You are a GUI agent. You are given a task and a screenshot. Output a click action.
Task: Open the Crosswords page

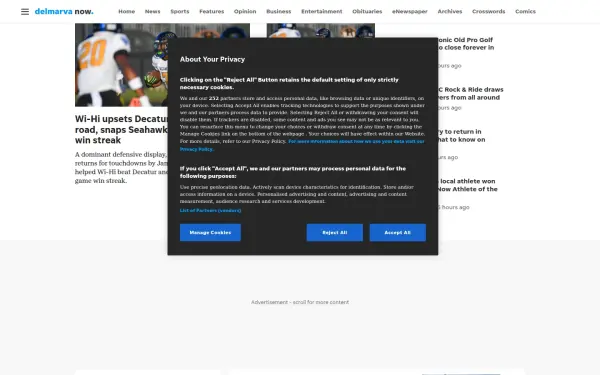coord(489,11)
